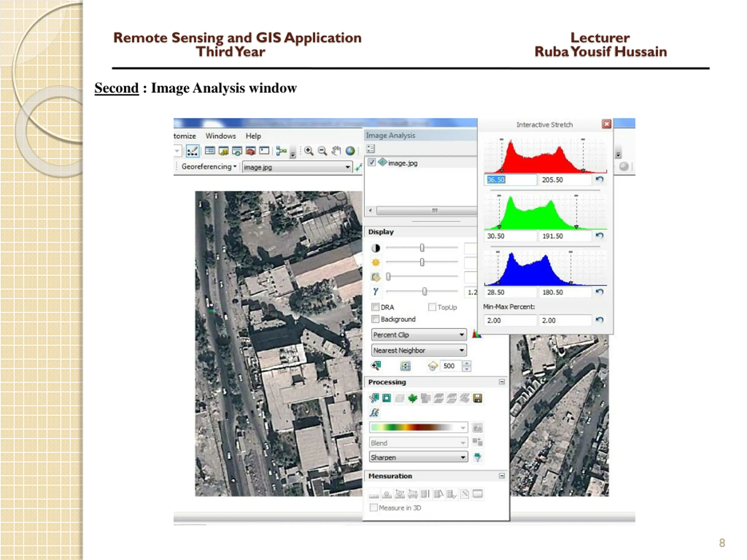Click the Contrast half-circle icon
747x560 pixels.
(x=376, y=248)
